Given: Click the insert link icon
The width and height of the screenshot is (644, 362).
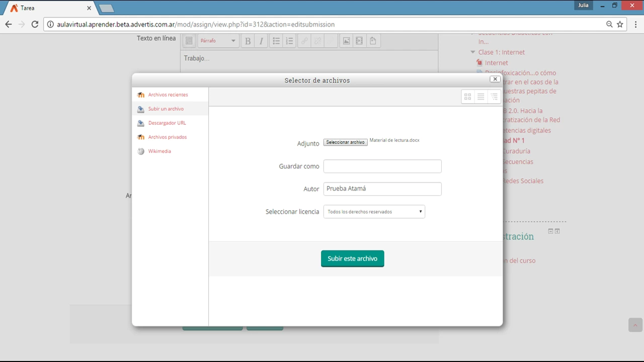Looking at the screenshot, I should (304, 41).
